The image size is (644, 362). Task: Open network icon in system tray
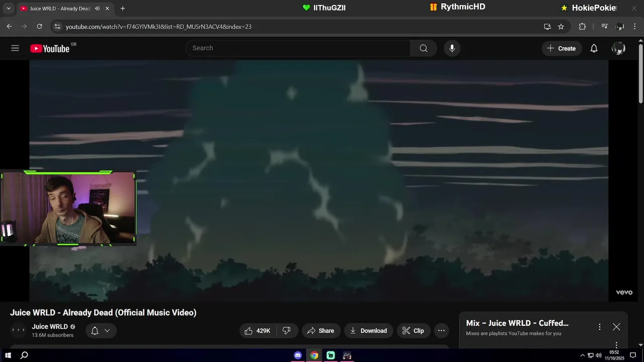point(591,355)
